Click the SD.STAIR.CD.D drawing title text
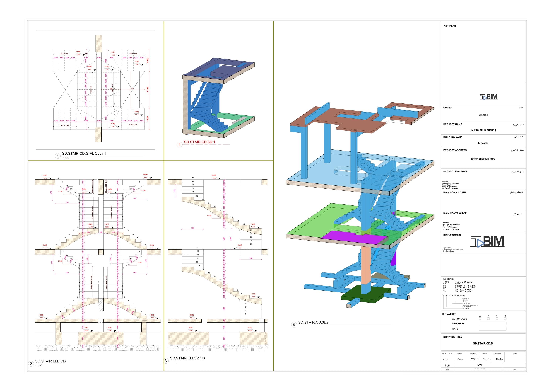Screen dimensions: 554x392 click(483, 343)
